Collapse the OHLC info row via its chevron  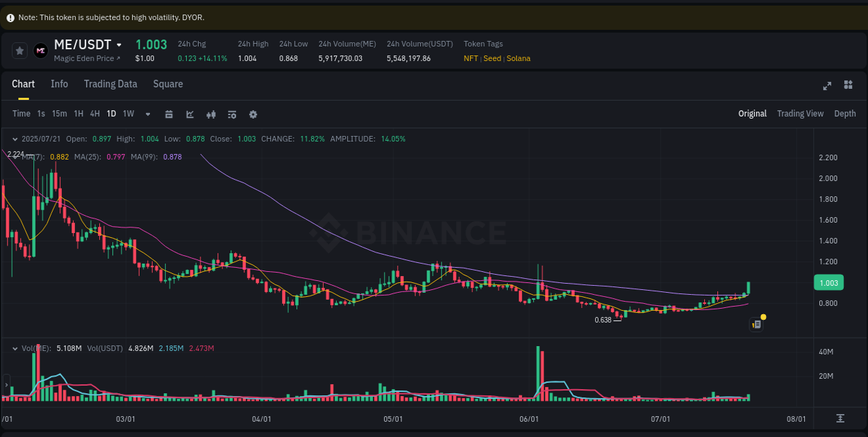pyautogui.click(x=15, y=139)
